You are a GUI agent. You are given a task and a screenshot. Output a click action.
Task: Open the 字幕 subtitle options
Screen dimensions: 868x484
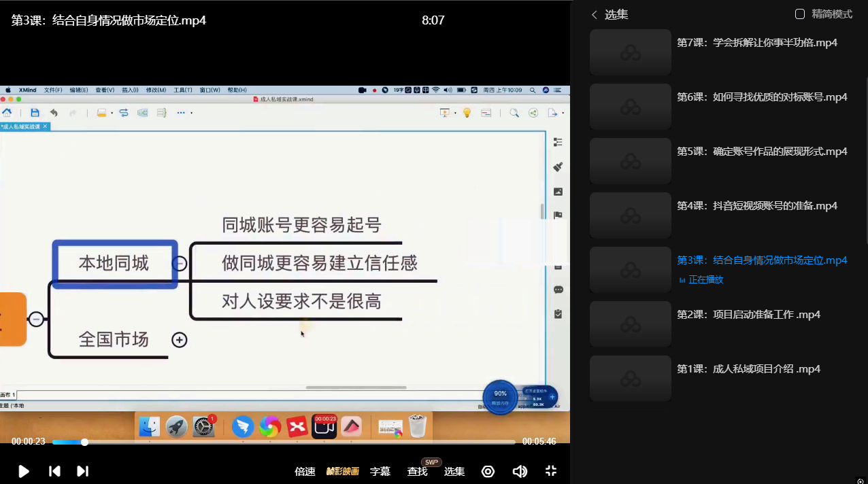point(380,471)
